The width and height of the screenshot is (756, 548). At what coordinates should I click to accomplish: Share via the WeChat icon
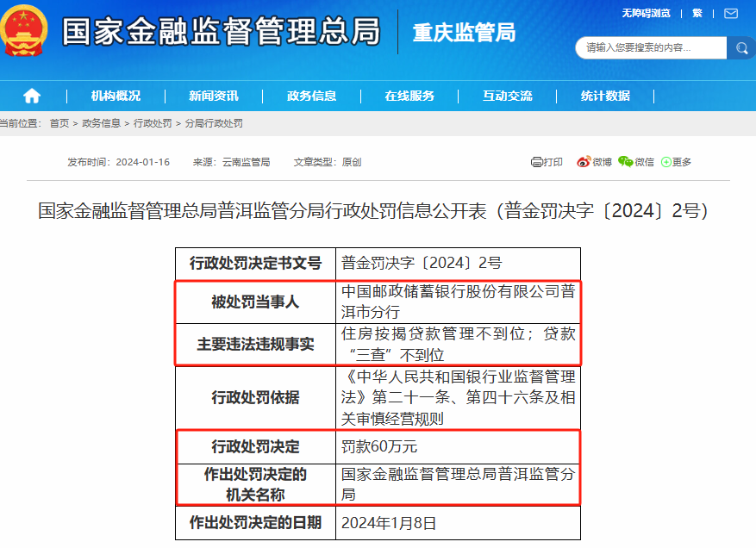click(x=625, y=162)
